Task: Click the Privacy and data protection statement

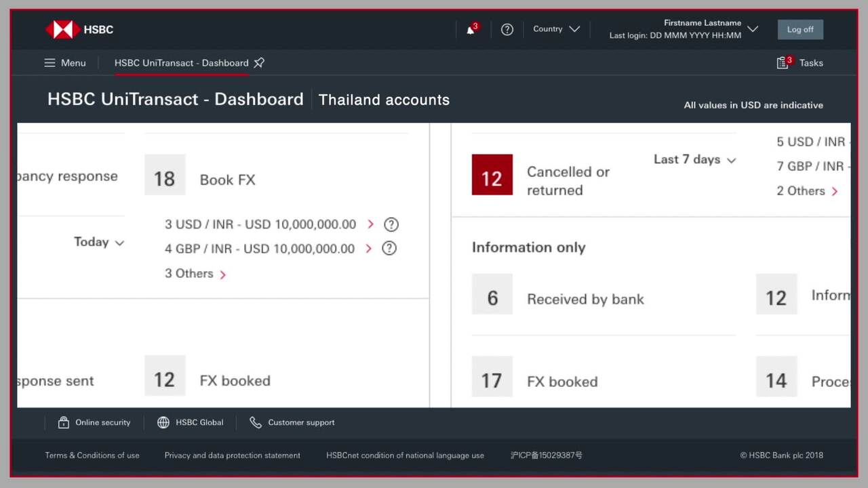Action: click(x=232, y=455)
